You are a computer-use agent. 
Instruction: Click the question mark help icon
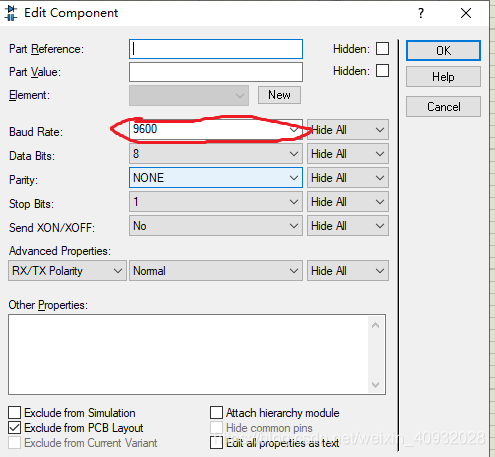tap(421, 13)
